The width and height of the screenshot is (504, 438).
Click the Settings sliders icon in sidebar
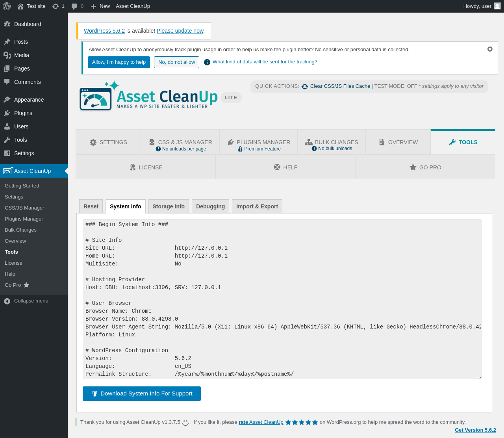[7, 153]
